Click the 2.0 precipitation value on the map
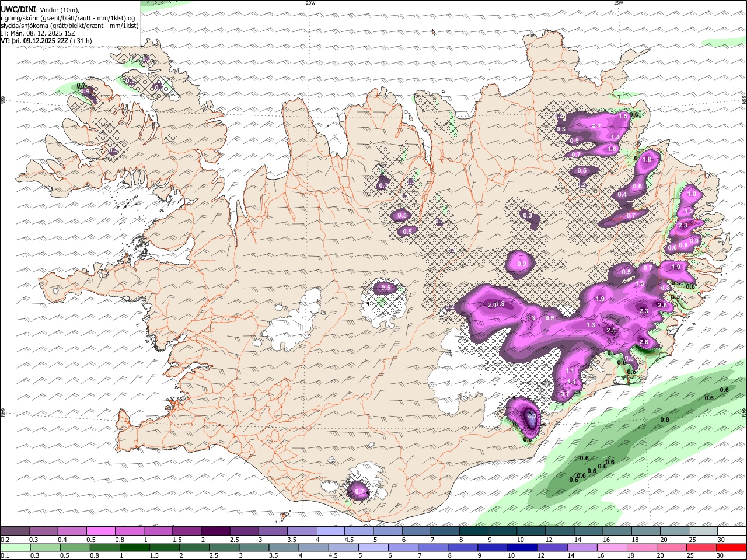The height and width of the screenshot is (560, 747). pos(491,304)
